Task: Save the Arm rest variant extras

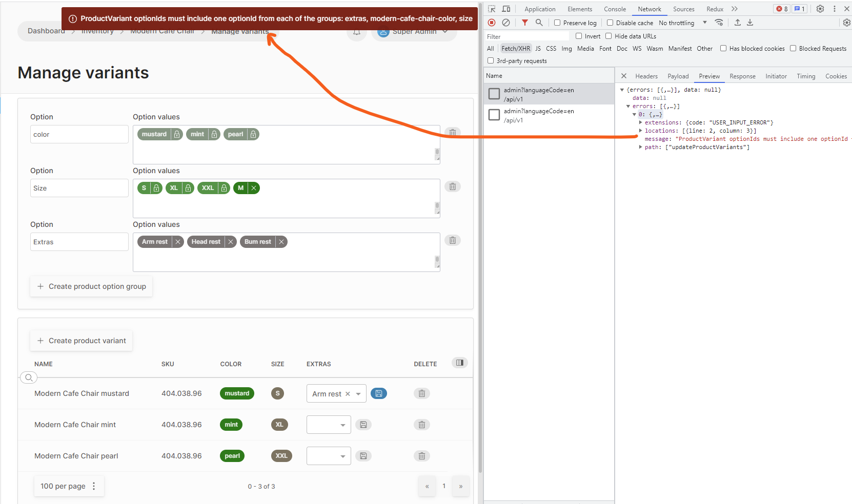Action: point(379,393)
